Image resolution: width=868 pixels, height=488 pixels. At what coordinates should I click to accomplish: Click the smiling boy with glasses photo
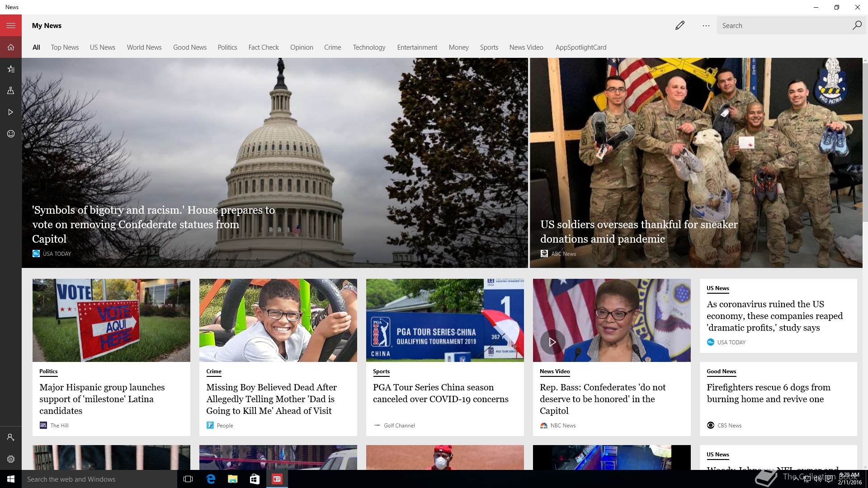(278, 320)
